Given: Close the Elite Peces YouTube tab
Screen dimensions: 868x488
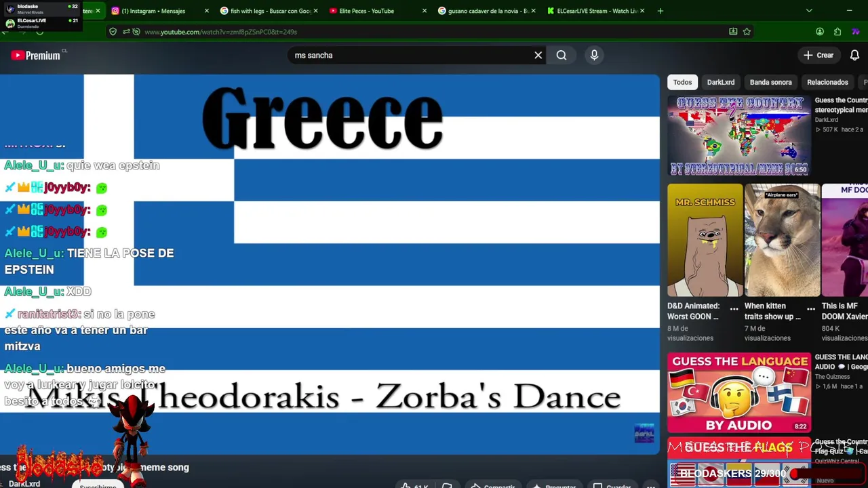Looking at the screenshot, I should pos(425,11).
